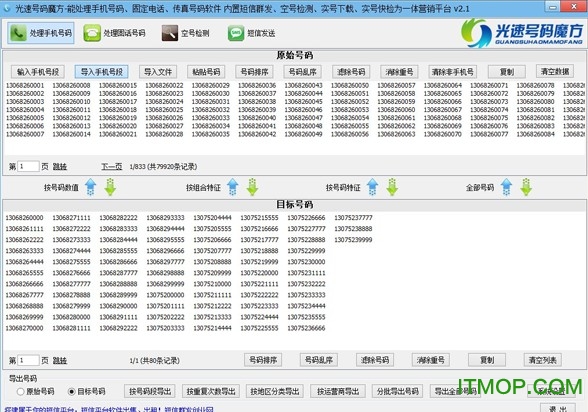Open the 空号检测 empty number detection tab

[x=186, y=33]
